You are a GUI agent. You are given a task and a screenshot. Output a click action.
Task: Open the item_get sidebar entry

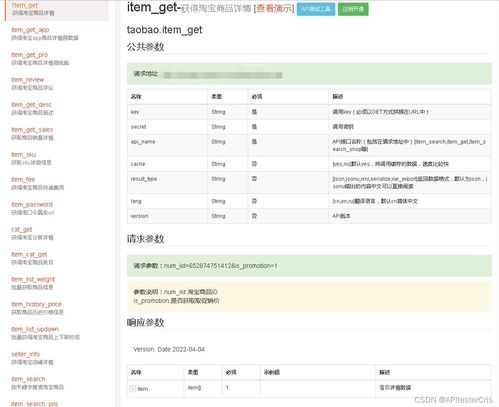(25, 5)
